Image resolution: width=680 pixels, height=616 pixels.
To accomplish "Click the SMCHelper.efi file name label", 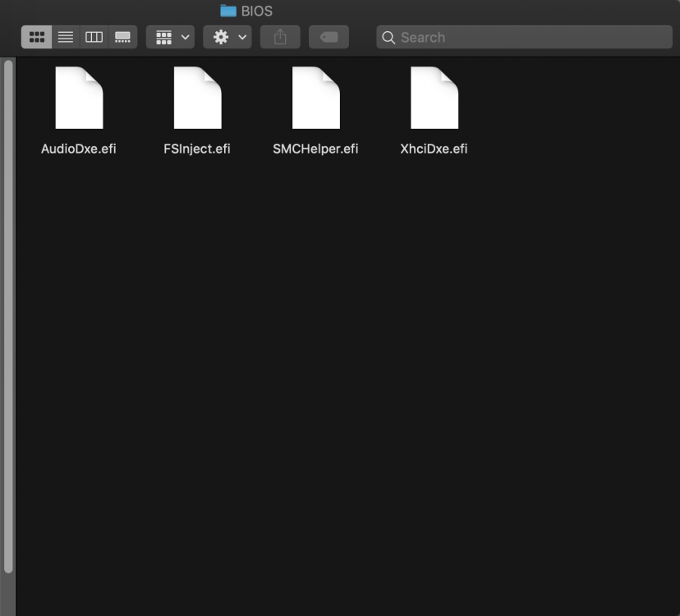I will pos(315,149).
